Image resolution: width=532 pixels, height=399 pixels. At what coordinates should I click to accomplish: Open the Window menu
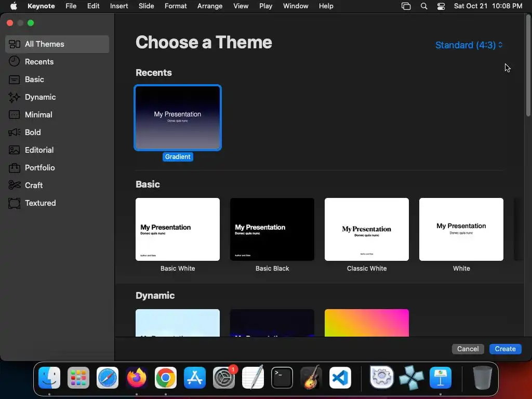296,6
